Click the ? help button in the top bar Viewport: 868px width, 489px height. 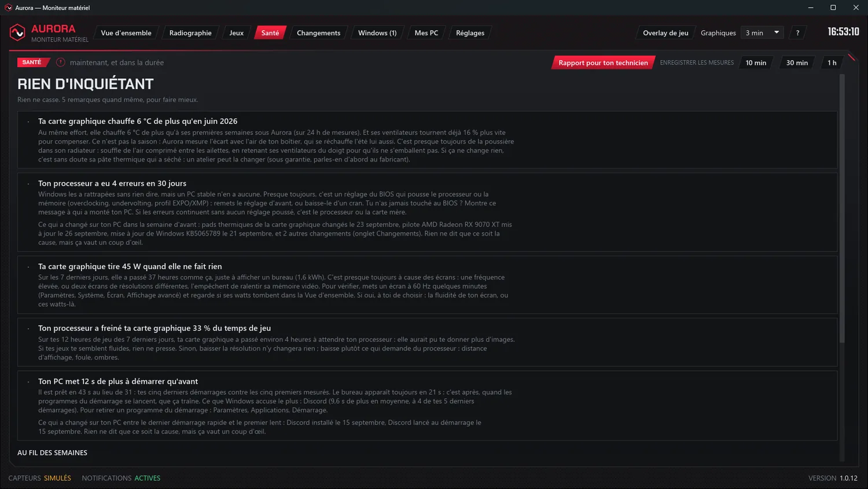(797, 33)
